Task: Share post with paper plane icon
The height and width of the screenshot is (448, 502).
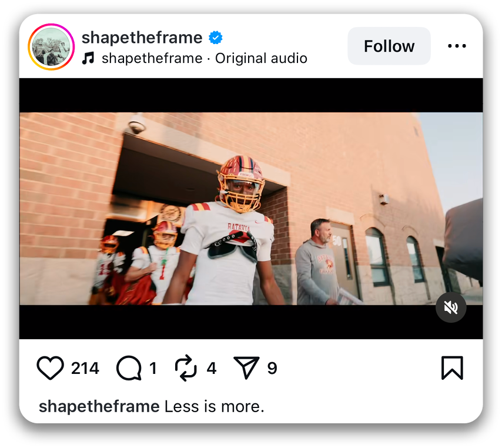Action: coord(246,367)
